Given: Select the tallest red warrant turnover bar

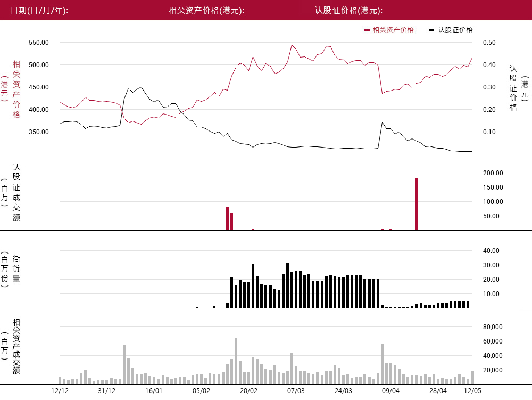Looking at the screenshot, I should coord(417,204).
